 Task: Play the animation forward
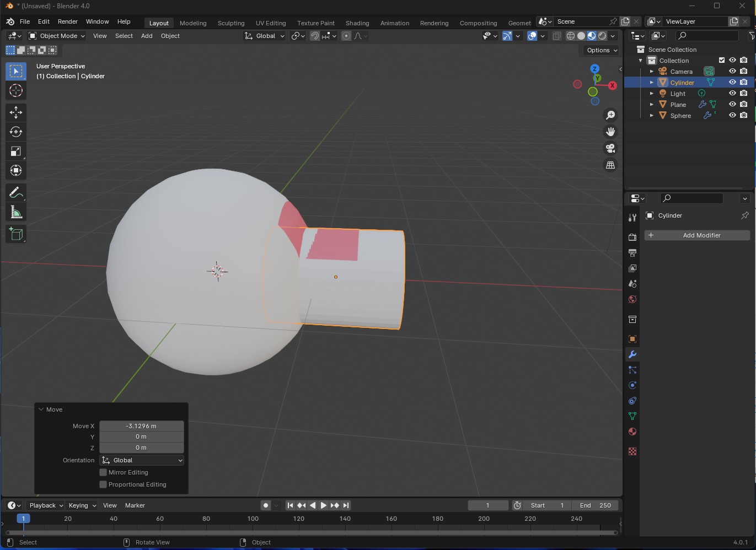pos(324,505)
